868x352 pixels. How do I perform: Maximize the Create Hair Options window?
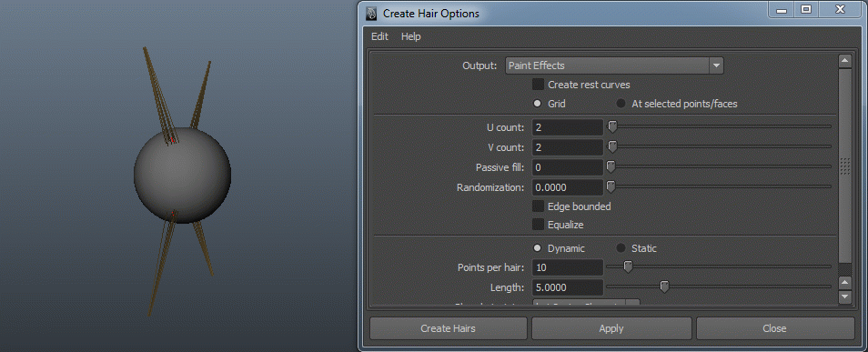(x=806, y=9)
